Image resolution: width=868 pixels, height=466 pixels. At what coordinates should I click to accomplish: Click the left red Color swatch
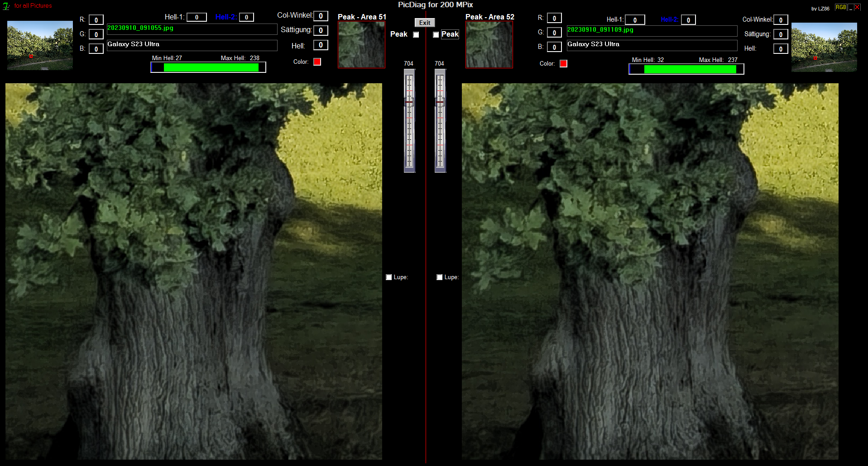(x=317, y=62)
